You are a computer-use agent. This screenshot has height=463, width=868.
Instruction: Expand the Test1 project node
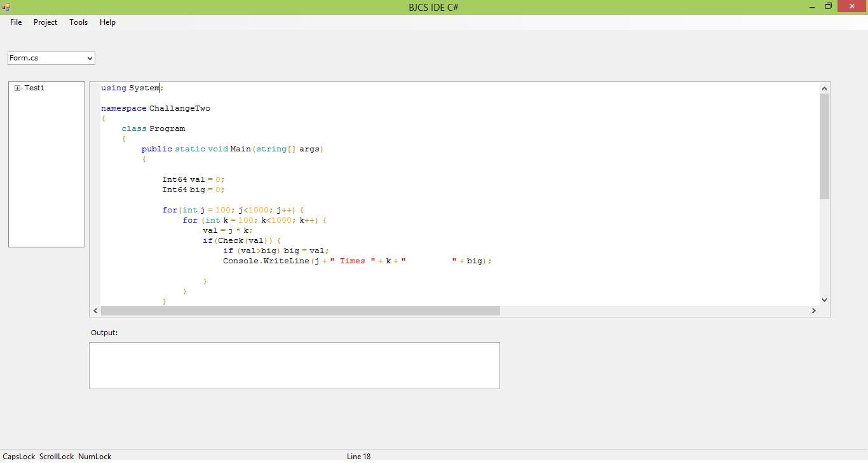coord(17,88)
